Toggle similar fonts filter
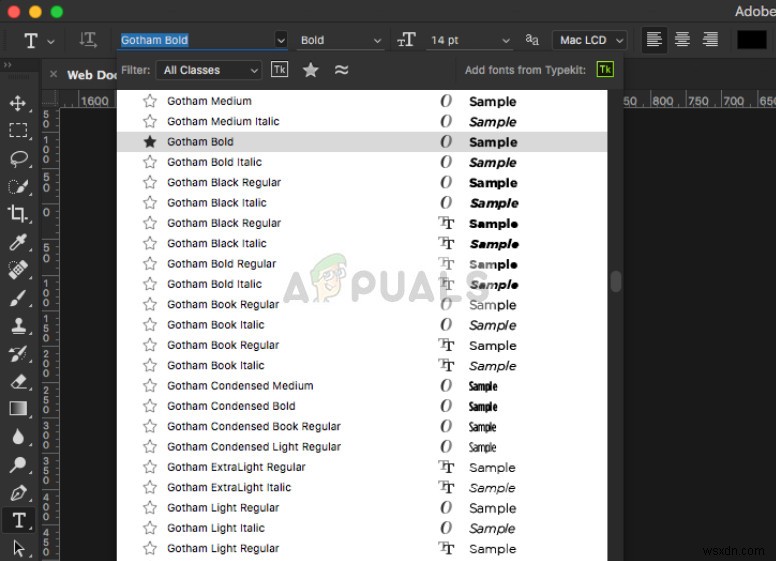Image resolution: width=776 pixels, height=561 pixels. (341, 70)
